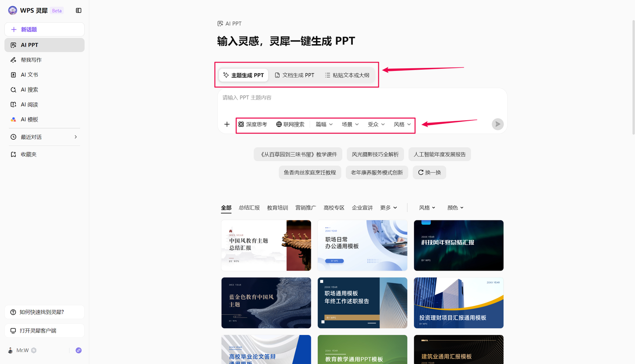Open 建筑业通用汇报模板 template
The image size is (635, 364).
(x=459, y=349)
